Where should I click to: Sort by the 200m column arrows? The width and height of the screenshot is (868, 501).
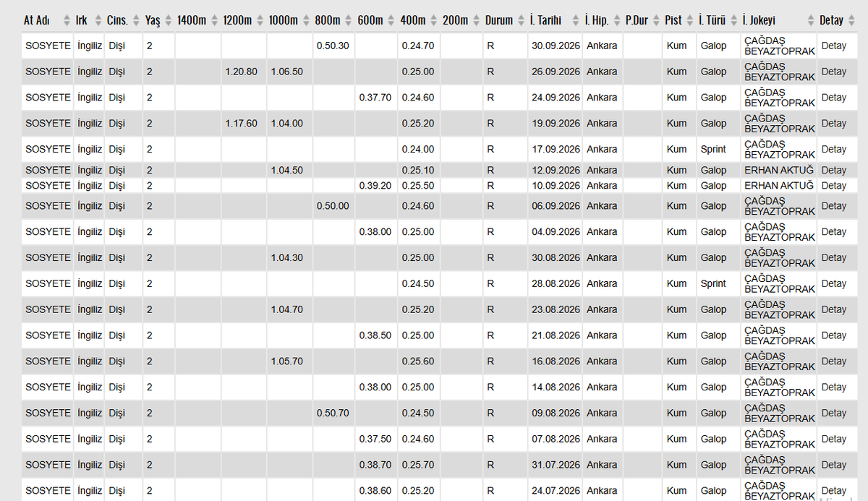[x=477, y=20]
